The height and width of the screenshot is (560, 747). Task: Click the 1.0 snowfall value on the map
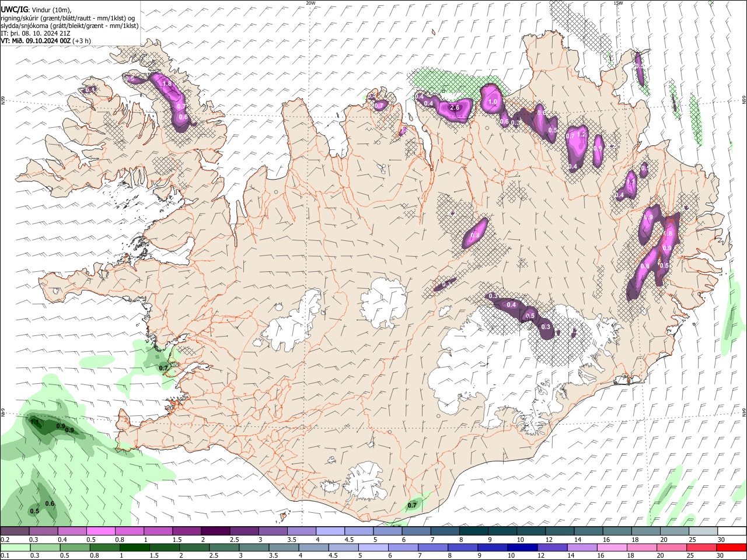click(492, 101)
